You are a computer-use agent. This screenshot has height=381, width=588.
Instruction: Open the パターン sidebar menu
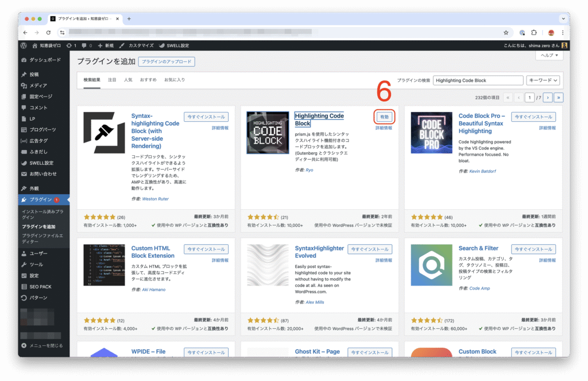(x=44, y=298)
